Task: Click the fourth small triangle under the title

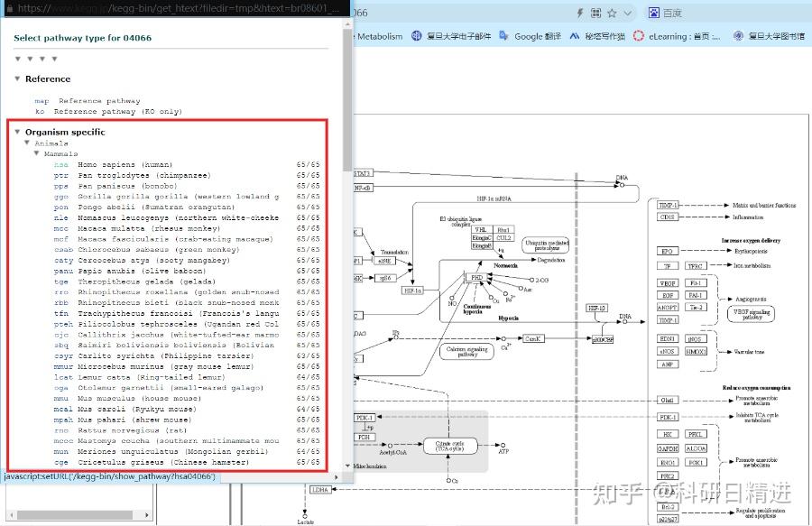Action: pos(55,59)
